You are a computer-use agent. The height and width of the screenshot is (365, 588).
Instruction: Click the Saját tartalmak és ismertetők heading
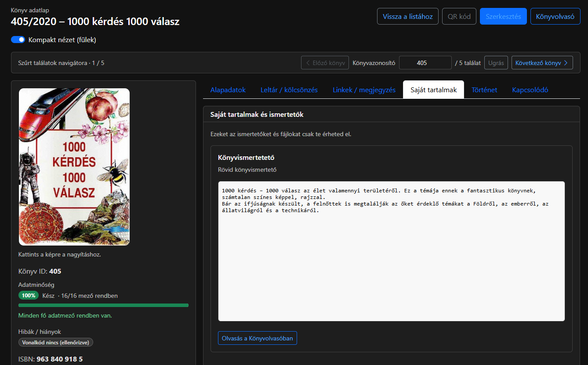point(257,114)
